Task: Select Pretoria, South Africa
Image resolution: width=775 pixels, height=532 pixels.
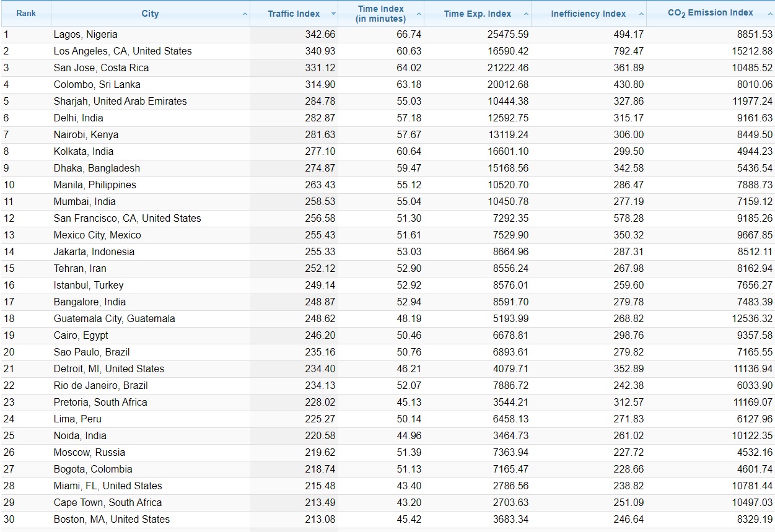Action: [x=100, y=402]
